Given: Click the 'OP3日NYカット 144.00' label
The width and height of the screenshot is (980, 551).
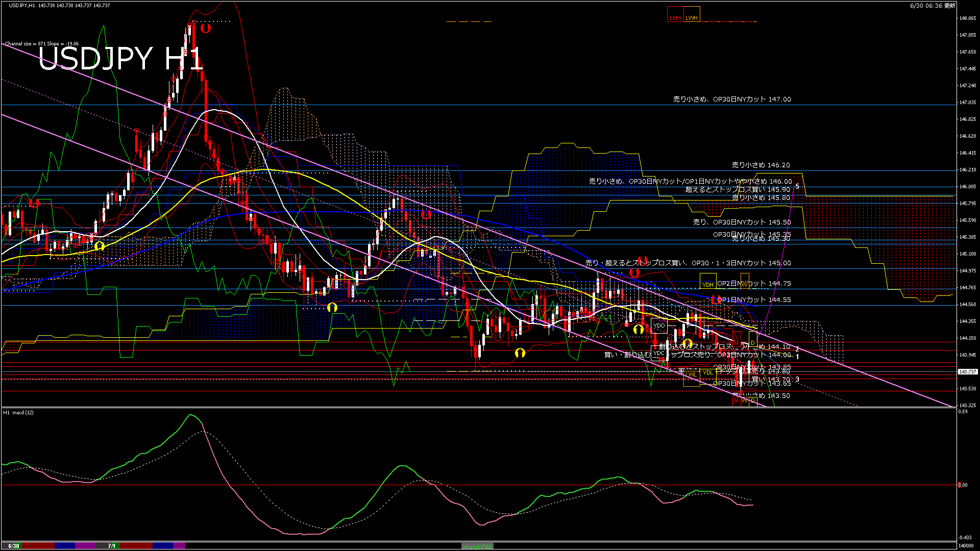Looking at the screenshot, I should tap(754, 355).
